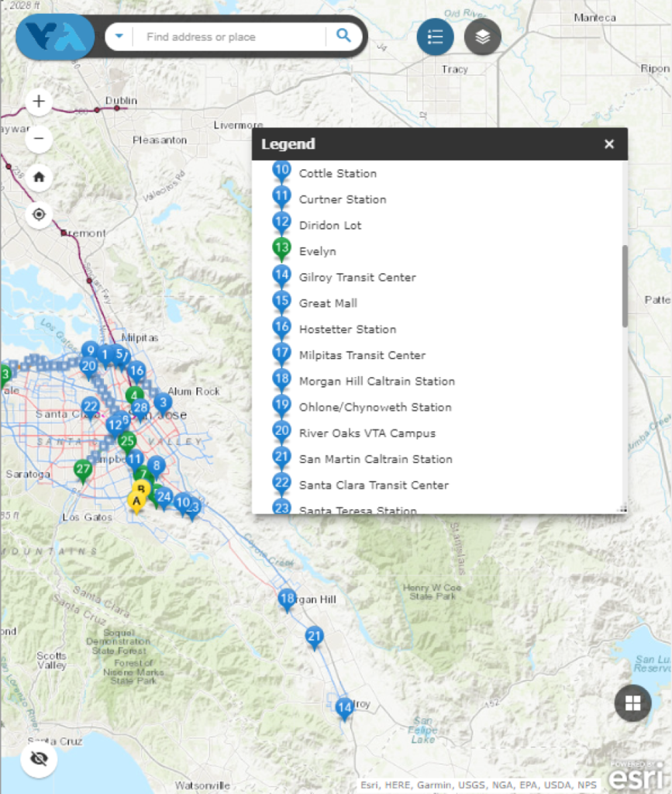Viewport: 672px width, 794px height.
Task: Find my location with the locate button
Action: [x=39, y=214]
